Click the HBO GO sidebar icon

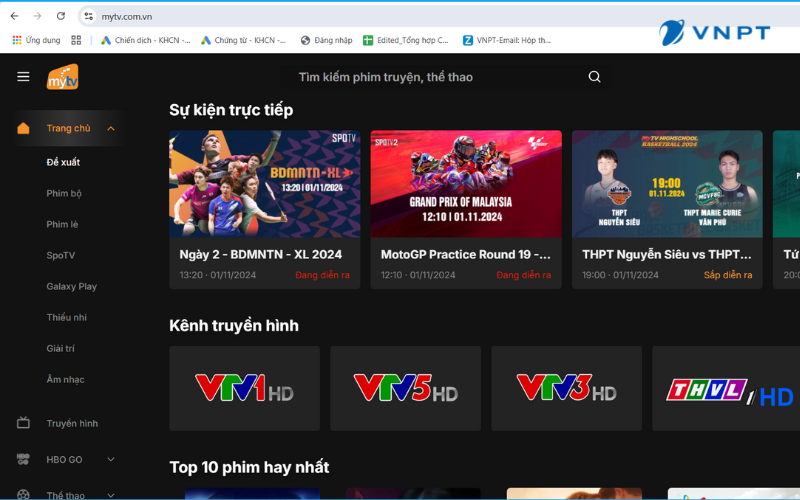click(x=23, y=459)
